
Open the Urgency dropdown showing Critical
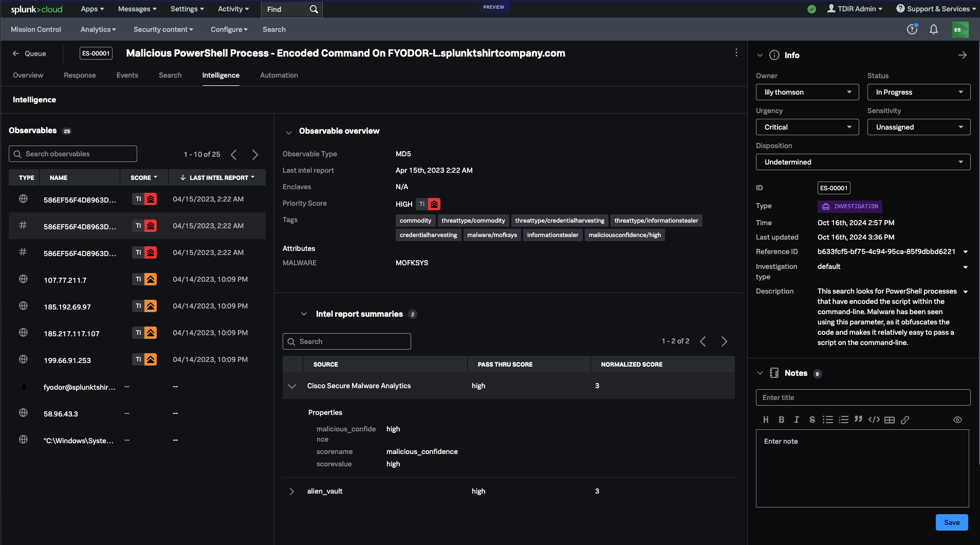click(x=807, y=127)
